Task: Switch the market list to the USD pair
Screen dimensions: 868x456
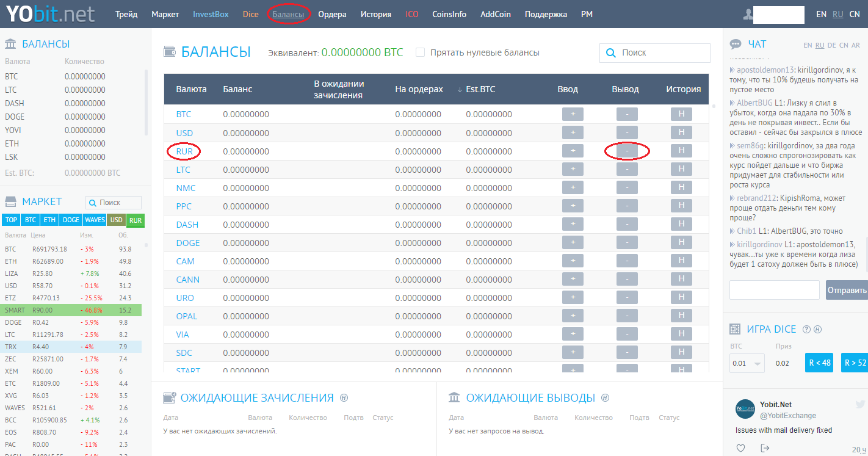Action: point(116,220)
